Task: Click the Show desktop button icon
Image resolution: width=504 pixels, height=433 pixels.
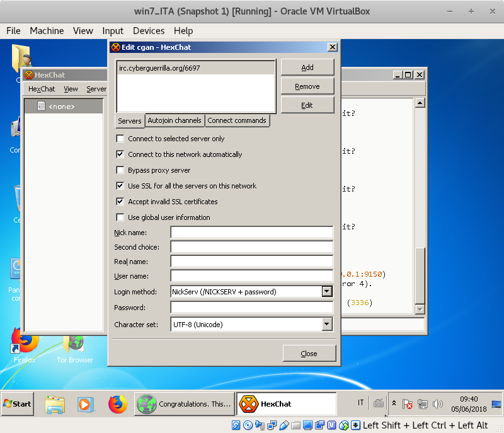Action: (x=496, y=404)
